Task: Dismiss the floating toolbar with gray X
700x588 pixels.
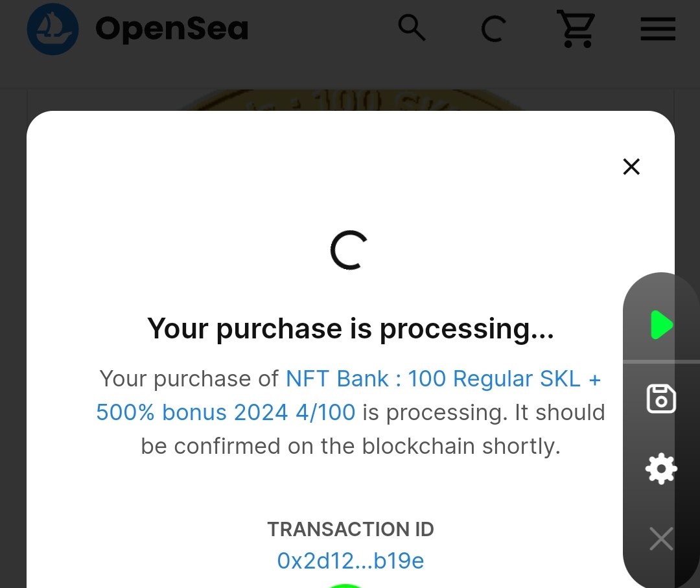Action: [x=661, y=539]
